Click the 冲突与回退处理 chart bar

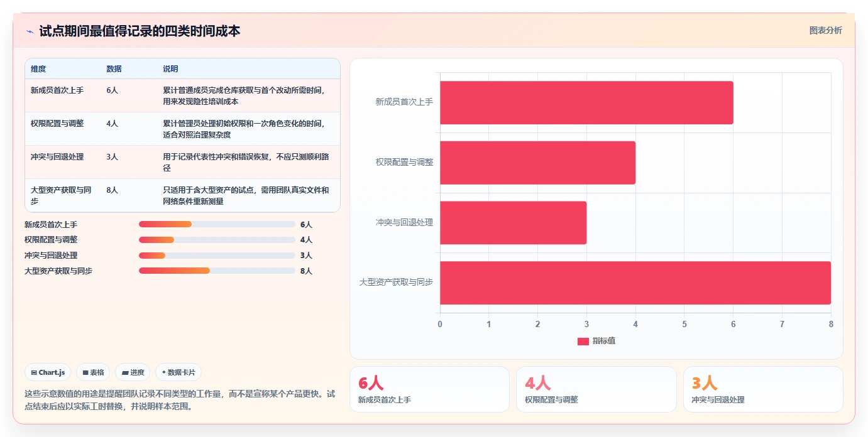click(x=513, y=223)
